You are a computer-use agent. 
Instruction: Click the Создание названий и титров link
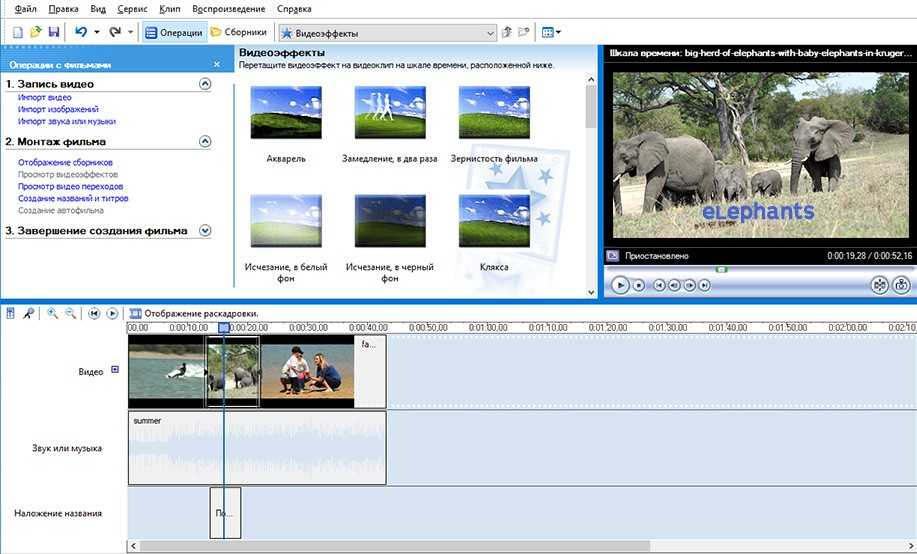[73, 198]
